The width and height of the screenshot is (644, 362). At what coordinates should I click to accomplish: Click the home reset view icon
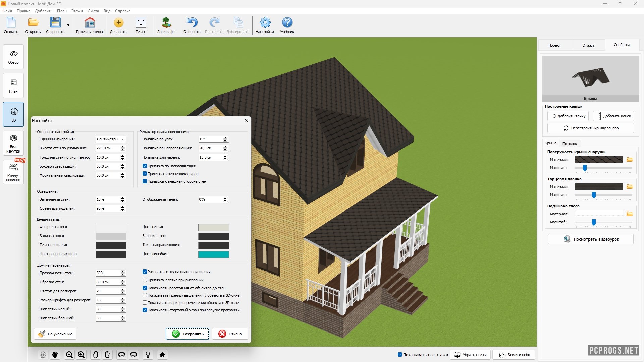click(162, 355)
